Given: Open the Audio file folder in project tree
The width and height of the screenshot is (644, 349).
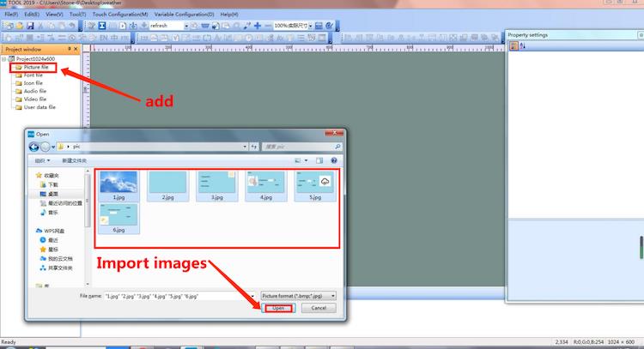Looking at the screenshot, I should pos(34,91).
